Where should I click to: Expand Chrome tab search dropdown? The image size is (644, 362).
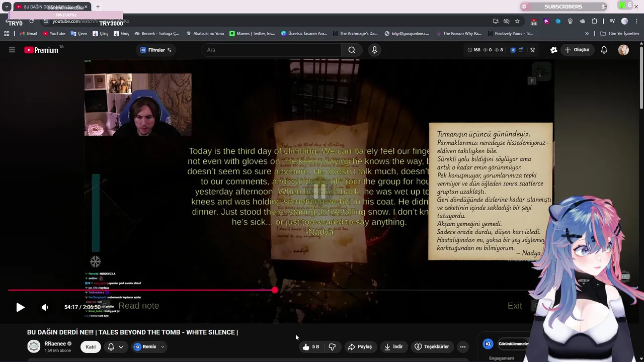[7, 7]
